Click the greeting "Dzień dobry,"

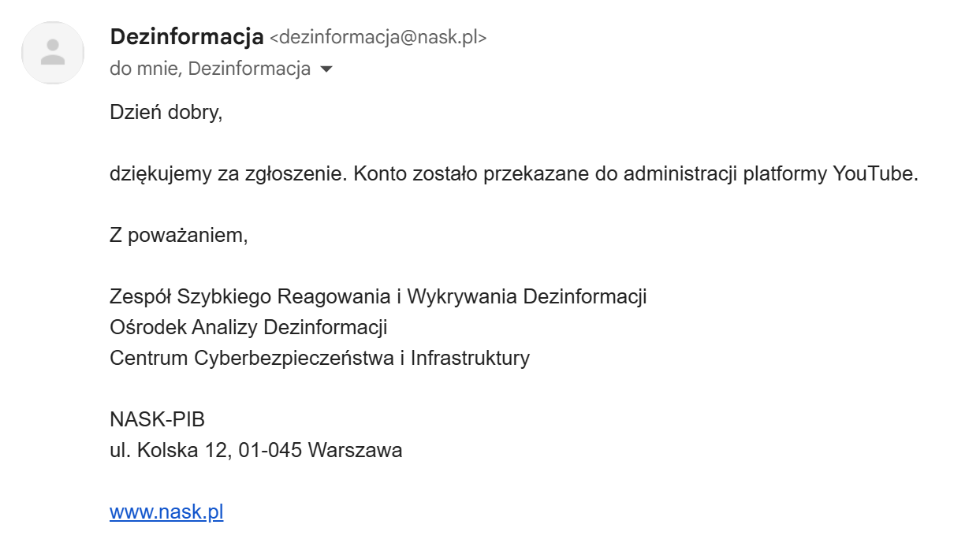[x=166, y=113]
